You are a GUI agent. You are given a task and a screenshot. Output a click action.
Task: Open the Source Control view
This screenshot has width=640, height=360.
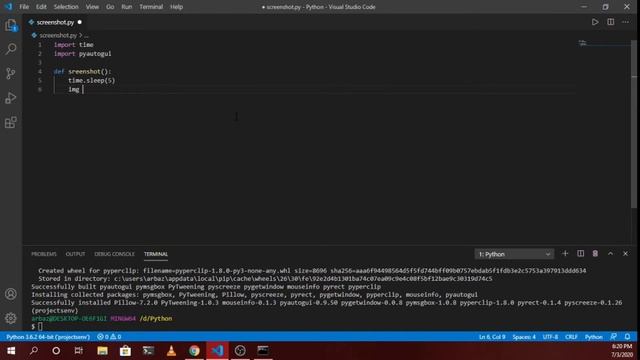[x=11, y=73]
